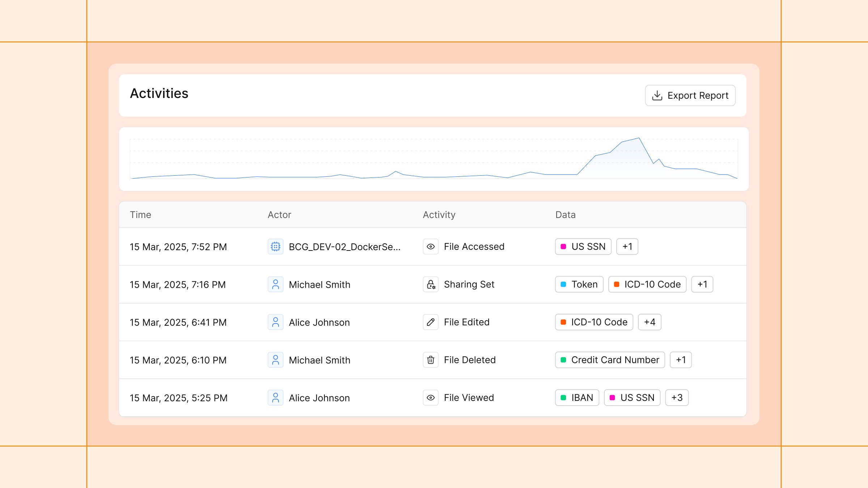Click the 15 Mar, 2025, 5:25 PM timestamp
The image size is (868, 488).
coord(179,398)
